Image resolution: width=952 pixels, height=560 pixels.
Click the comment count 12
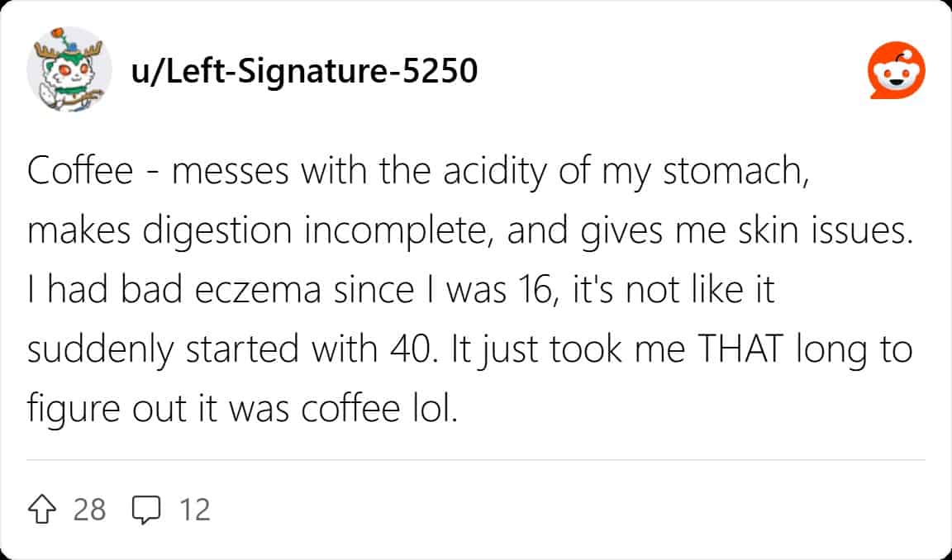(x=195, y=510)
